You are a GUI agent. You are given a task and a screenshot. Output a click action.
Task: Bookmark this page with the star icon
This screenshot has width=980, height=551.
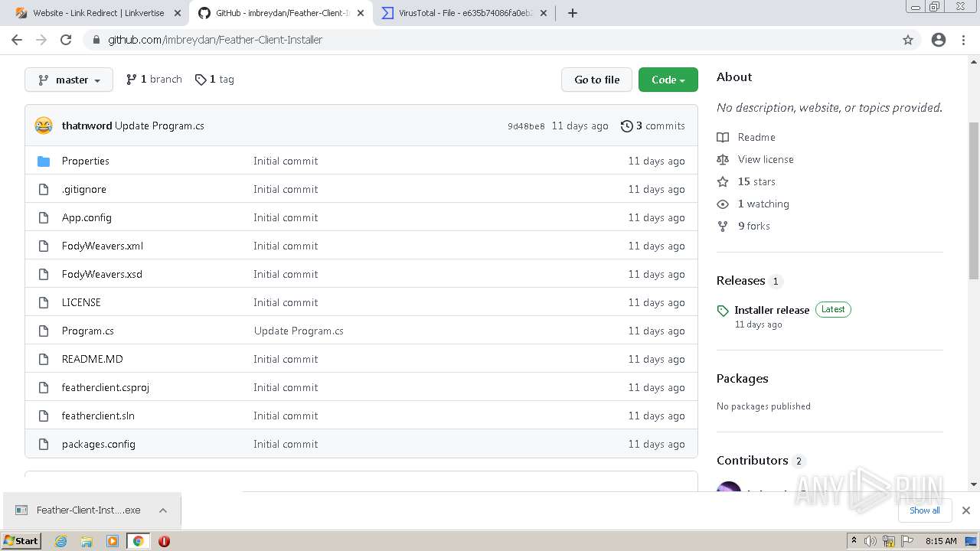(x=908, y=40)
